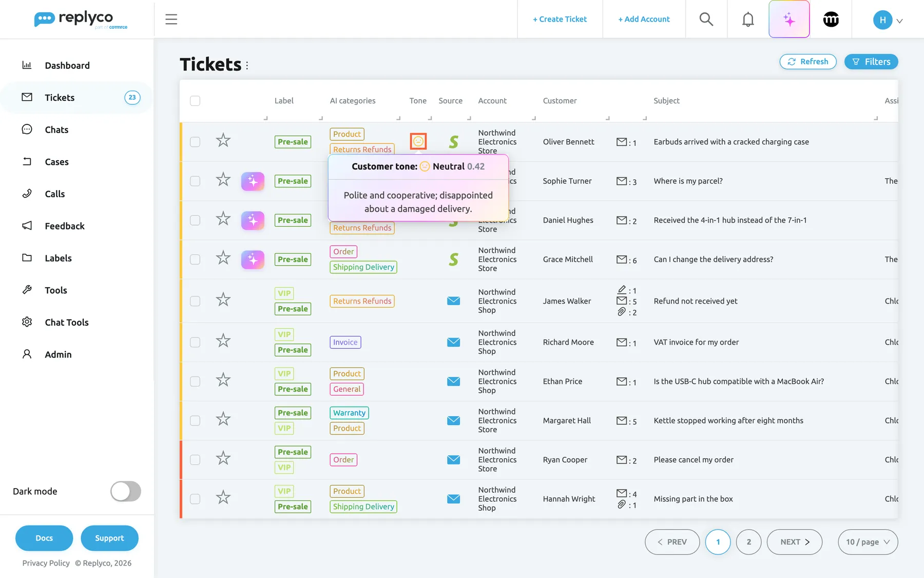Click message count icon for Ryan Cooper

(622, 460)
